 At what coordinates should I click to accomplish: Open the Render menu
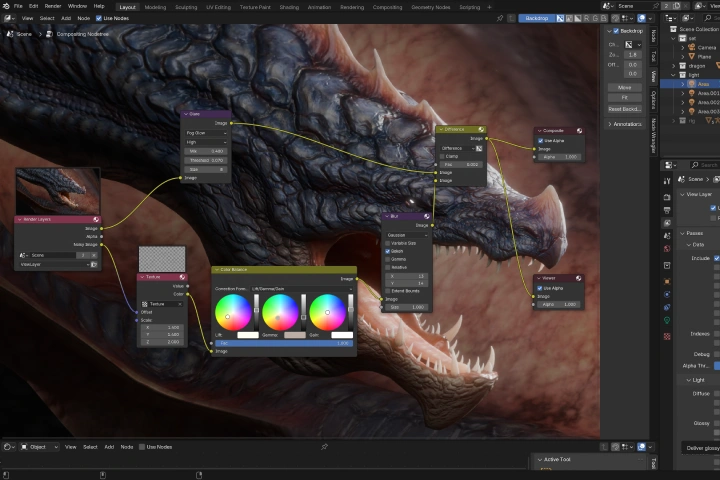[53, 6]
